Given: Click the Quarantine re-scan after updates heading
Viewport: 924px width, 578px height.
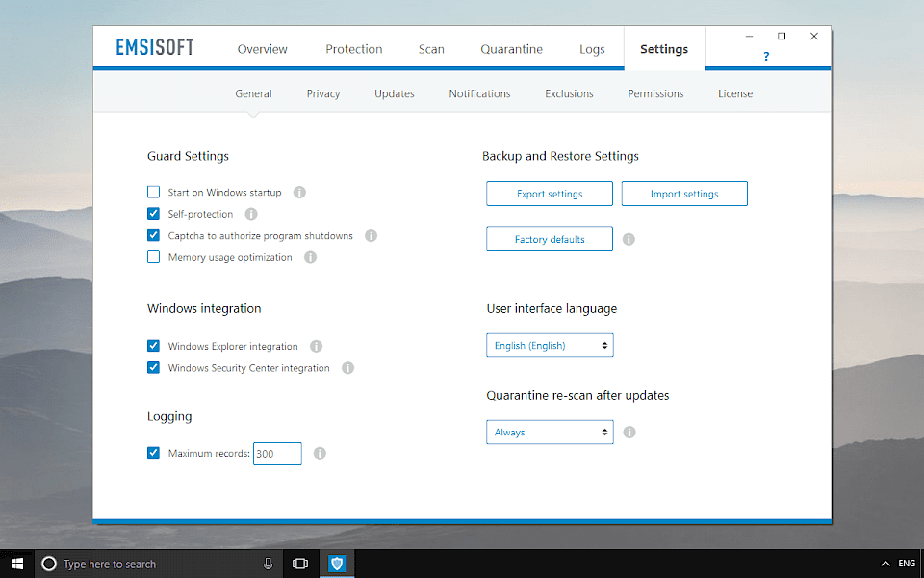Looking at the screenshot, I should point(577,396).
